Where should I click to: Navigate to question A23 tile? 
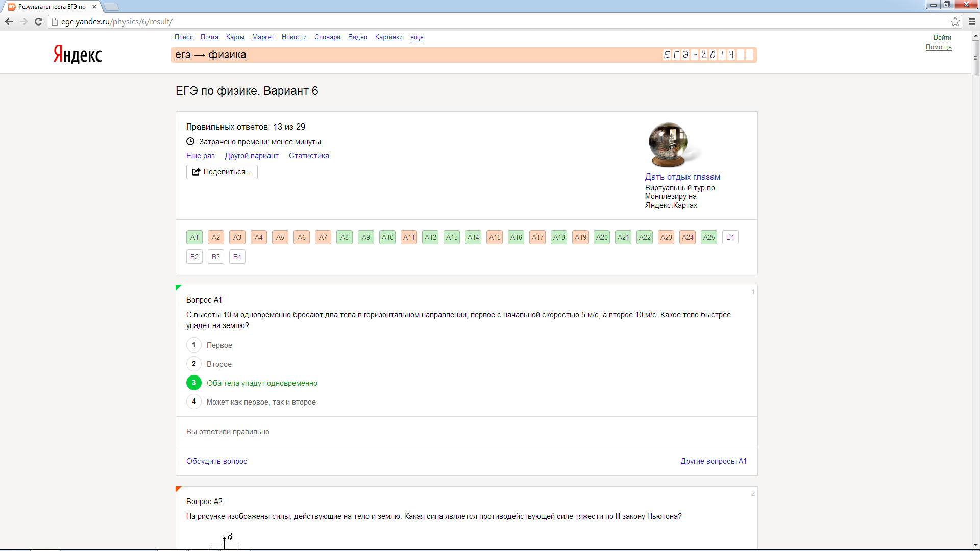[666, 237]
